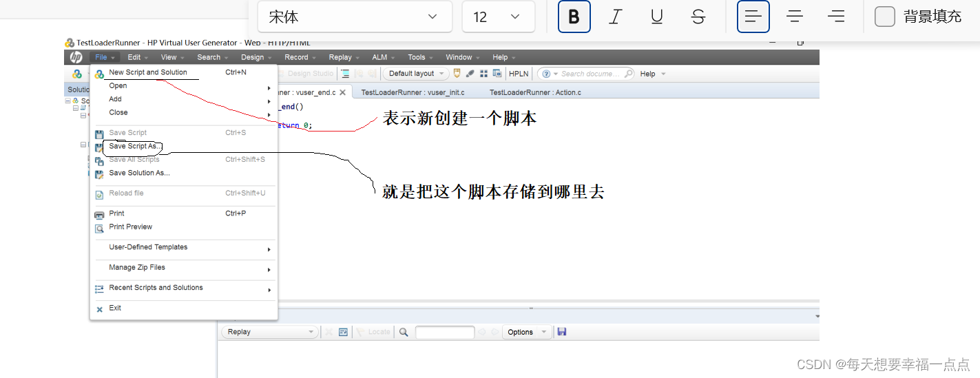Click the blue save output disk icon
The width and height of the screenshot is (980, 378).
pyautogui.click(x=562, y=332)
